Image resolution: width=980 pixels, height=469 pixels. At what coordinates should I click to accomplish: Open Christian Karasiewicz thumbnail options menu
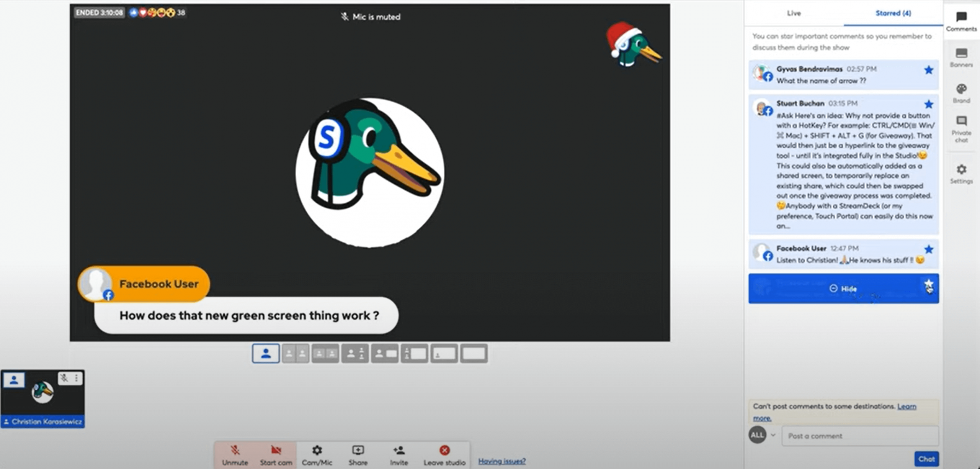(77, 378)
